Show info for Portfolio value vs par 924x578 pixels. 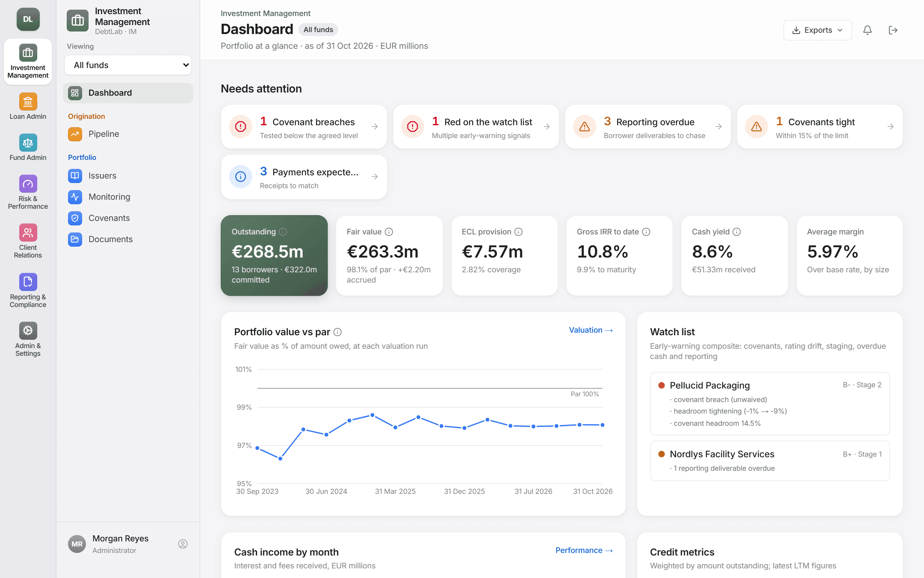pyautogui.click(x=338, y=332)
